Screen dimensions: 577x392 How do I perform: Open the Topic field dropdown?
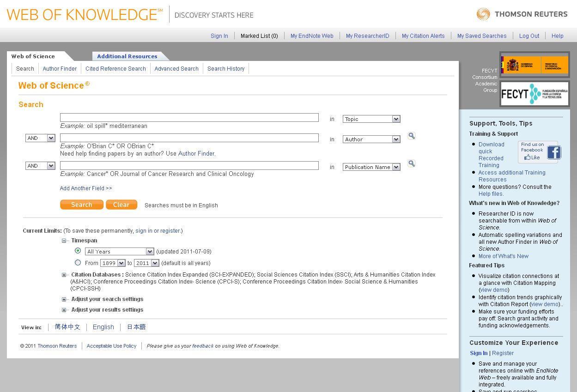[371, 119]
